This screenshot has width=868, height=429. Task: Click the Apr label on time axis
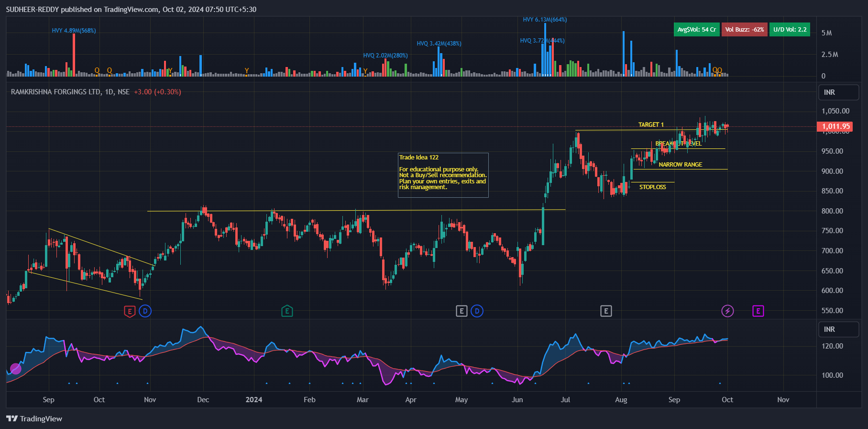[x=411, y=400]
